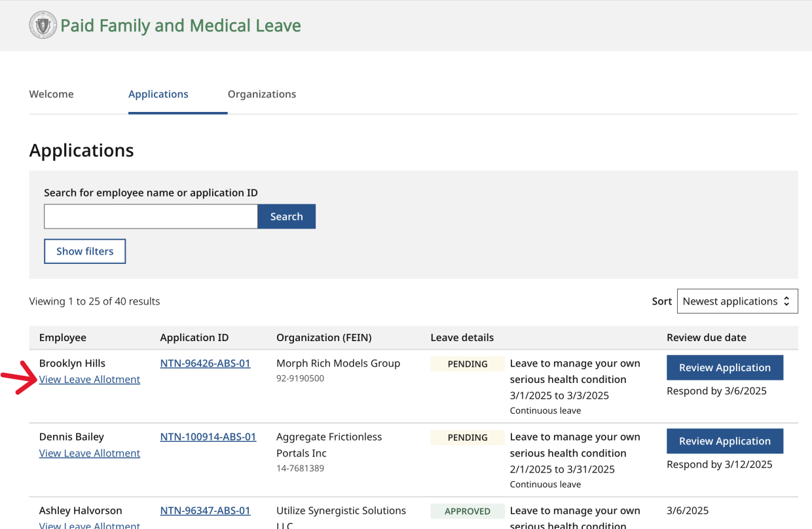Review Application due 3/6/2025
This screenshot has width=812, height=529.
(x=725, y=368)
